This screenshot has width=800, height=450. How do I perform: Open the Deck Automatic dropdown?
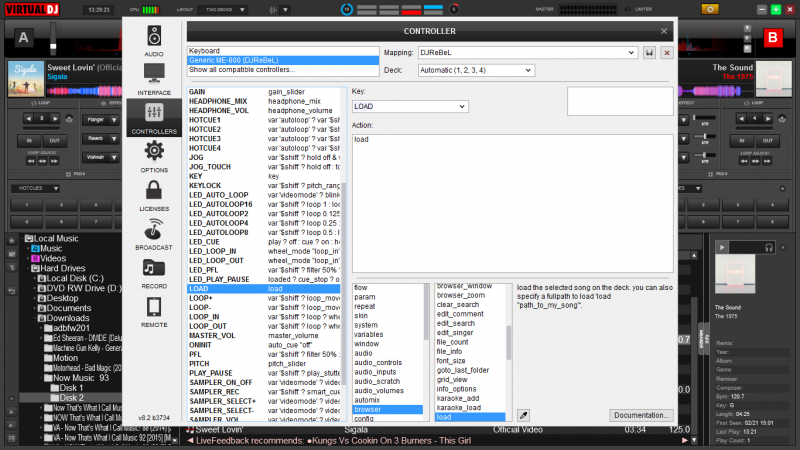[476, 70]
